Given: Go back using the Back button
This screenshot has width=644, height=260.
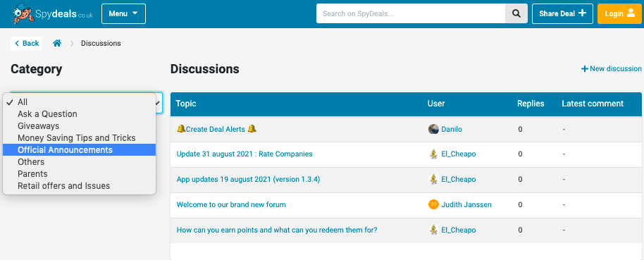Looking at the screenshot, I should tap(27, 43).
